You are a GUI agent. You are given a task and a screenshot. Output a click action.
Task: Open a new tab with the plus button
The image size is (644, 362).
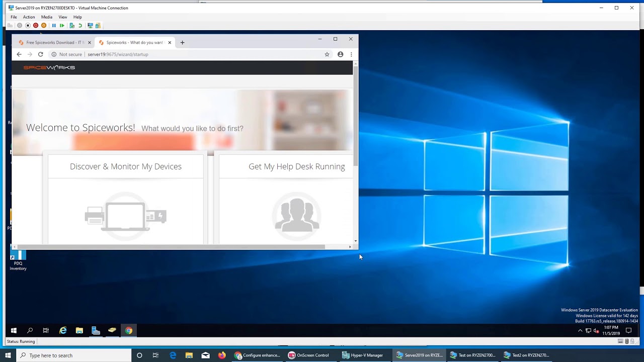(182, 42)
